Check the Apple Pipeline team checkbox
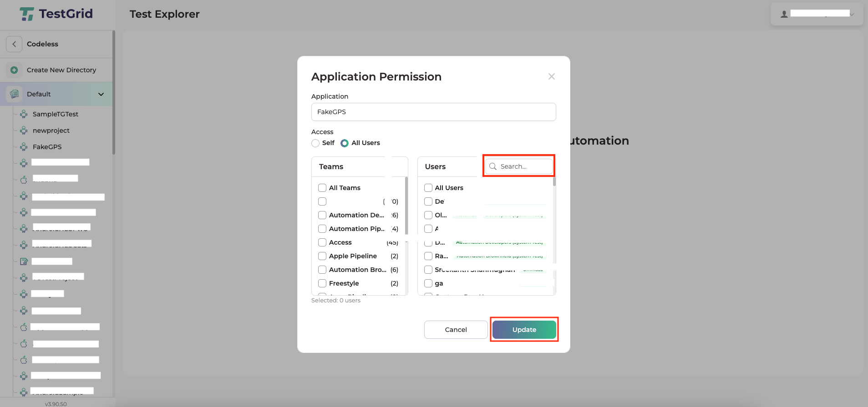Image resolution: width=868 pixels, height=407 pixels. pos(322,256)
